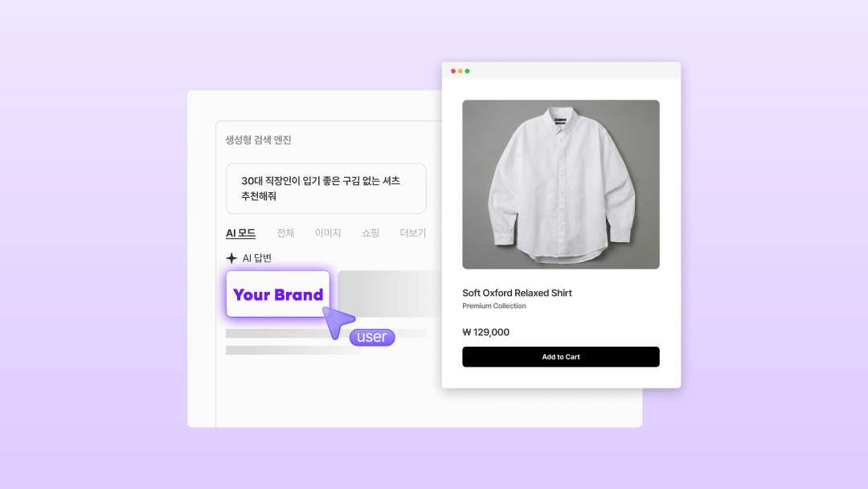Select the AI 모드 tab
Screen dimensions: 868x489
[241, 233]
